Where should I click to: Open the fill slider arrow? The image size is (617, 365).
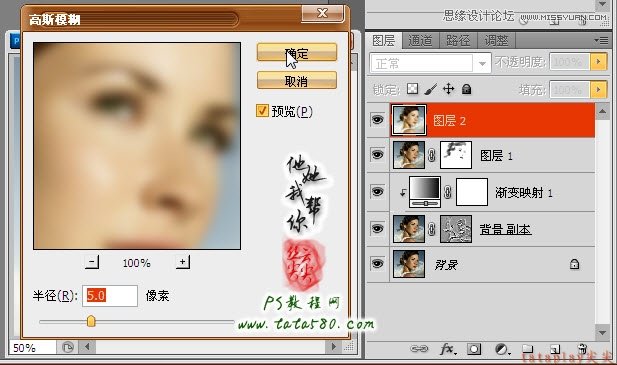[599, 90]
